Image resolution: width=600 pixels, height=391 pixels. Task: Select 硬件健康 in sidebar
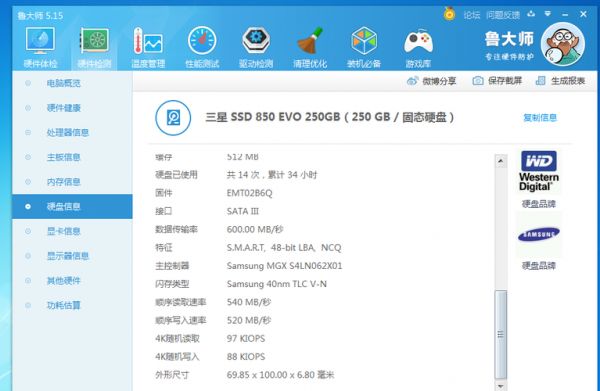click(72, 108)
